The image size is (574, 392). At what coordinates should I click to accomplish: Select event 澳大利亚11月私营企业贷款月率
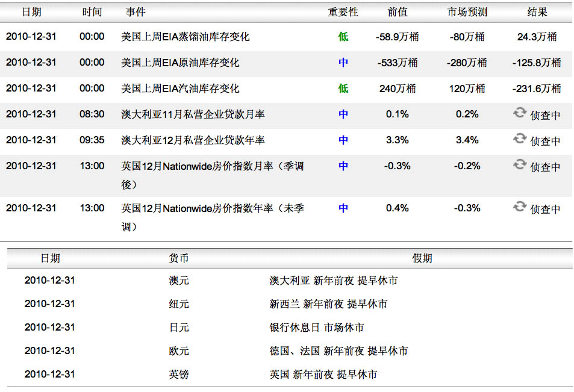[x=193, y=114]
